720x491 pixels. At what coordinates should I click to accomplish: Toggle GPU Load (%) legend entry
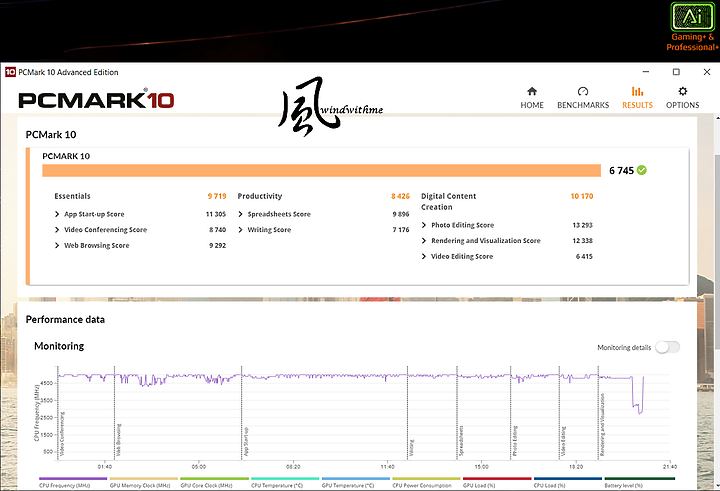[497, 482]
